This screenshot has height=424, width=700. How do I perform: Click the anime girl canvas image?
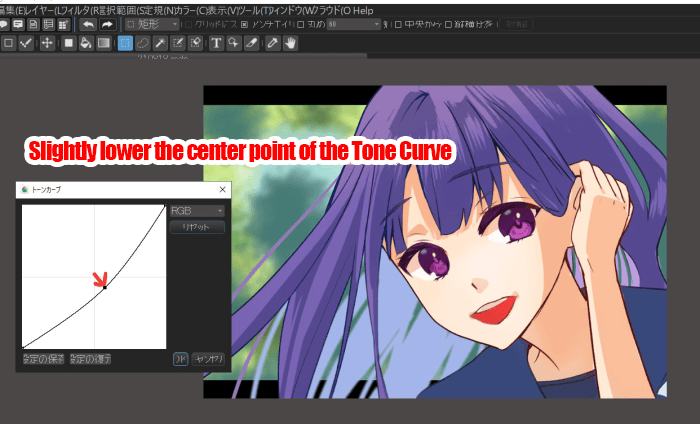435,241
